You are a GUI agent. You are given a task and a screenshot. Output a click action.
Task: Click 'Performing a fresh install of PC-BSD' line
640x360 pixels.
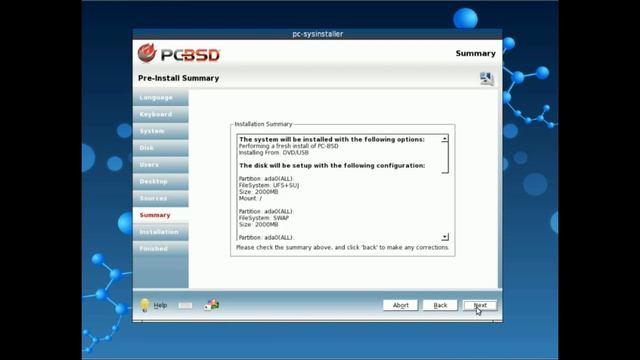coord(289,146)
